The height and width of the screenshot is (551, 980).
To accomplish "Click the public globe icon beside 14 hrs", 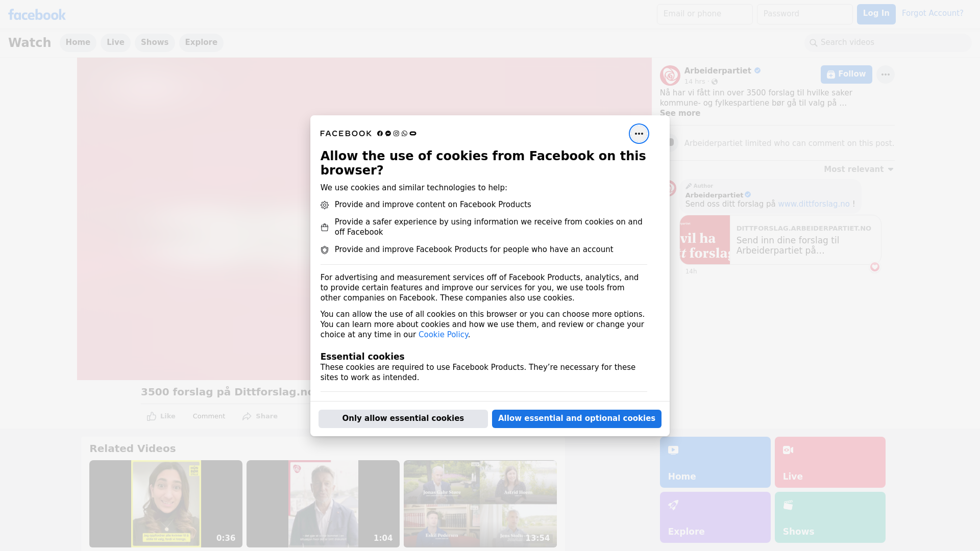I will point(715,82).
